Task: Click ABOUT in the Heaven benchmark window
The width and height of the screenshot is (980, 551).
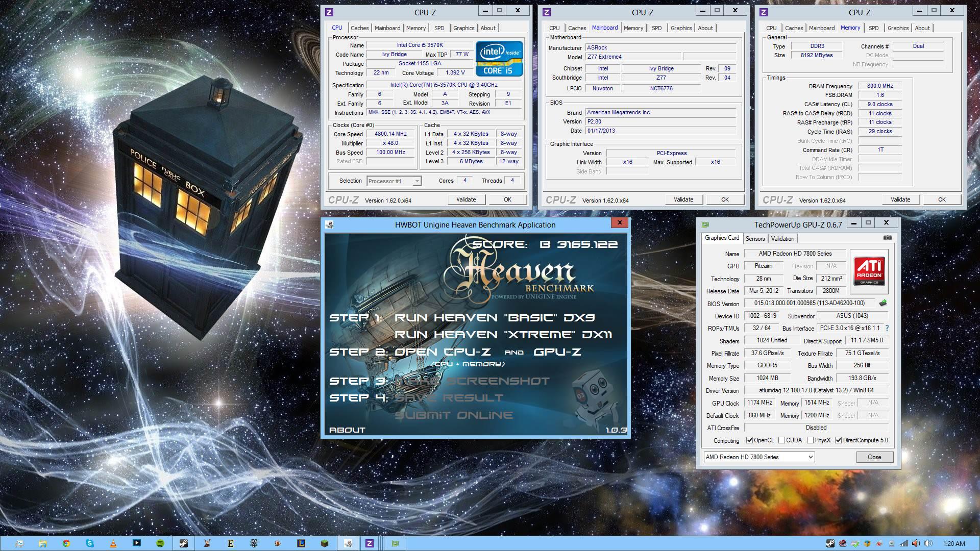Action: coord(347,430)
